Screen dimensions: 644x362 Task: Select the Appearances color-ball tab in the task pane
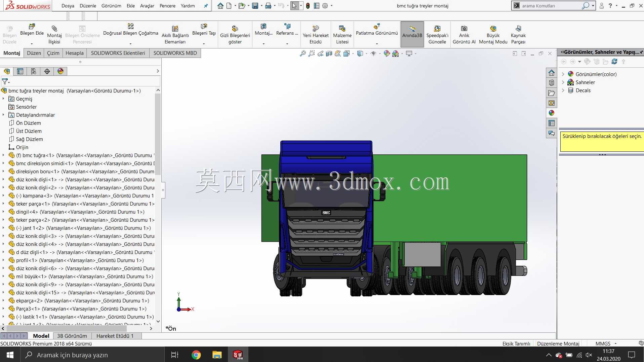coord(552,113)
